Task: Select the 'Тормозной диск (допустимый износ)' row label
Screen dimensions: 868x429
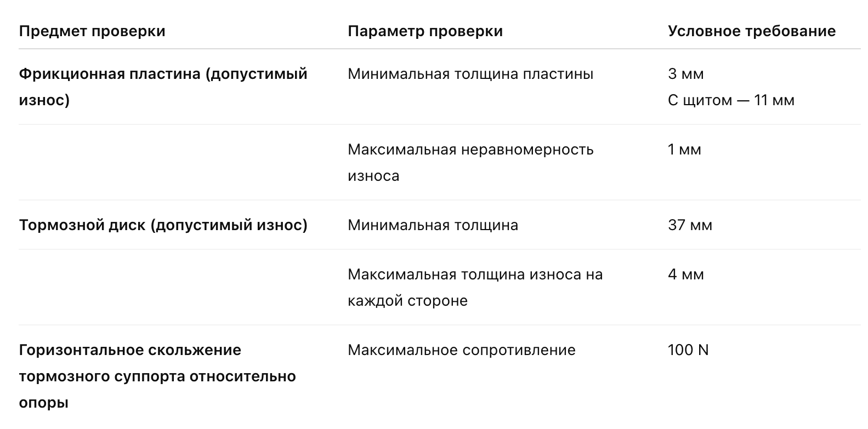Action: (x=163, y=225)
